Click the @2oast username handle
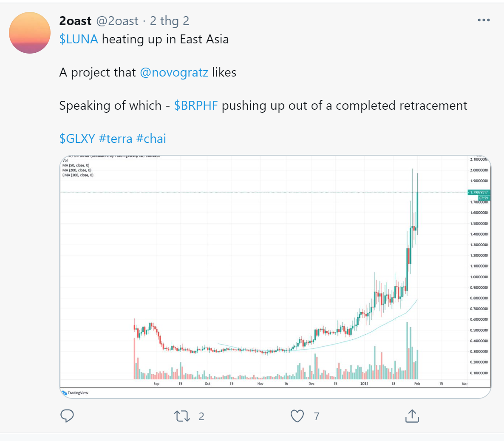The width and height of the screenshot is (504, 441). 117,21
